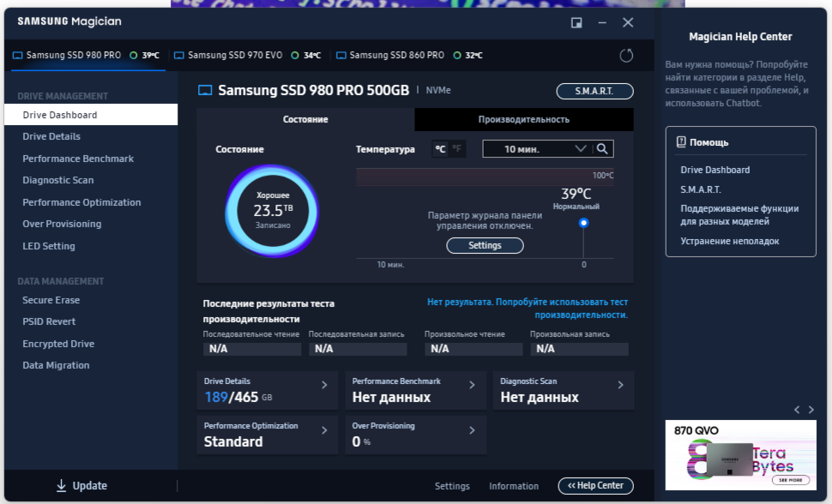Show previous Help Center banner
The image size is (832, 504).
point(797,410)
